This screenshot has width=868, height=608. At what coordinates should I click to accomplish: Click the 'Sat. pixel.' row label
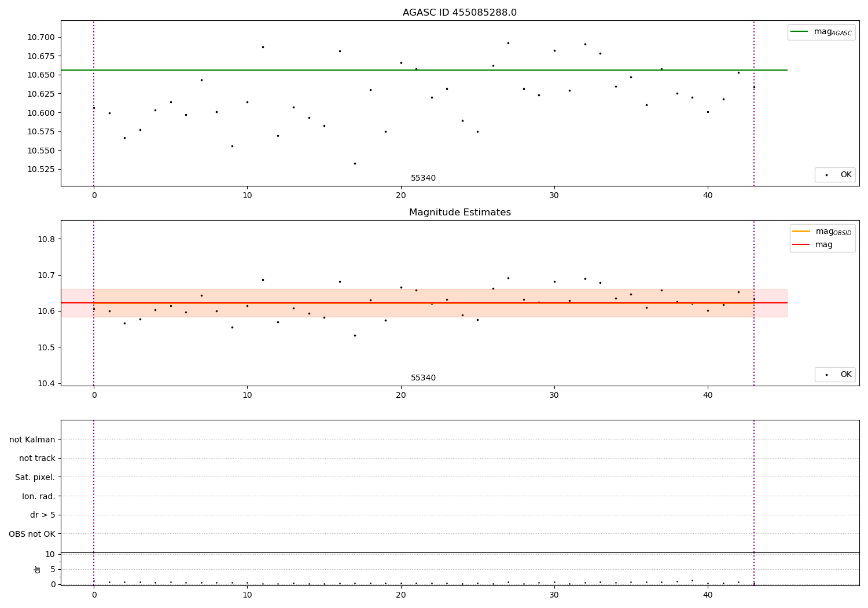(x=35, y=477)
